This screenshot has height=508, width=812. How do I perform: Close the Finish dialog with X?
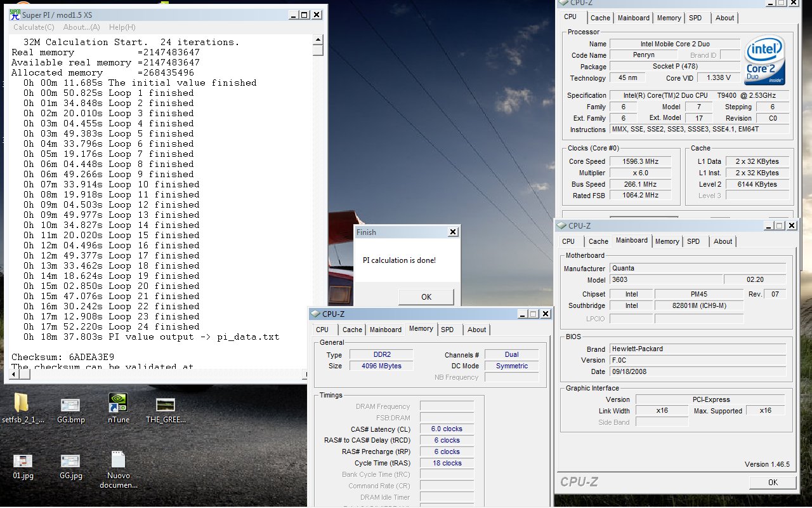click(453, 232)
